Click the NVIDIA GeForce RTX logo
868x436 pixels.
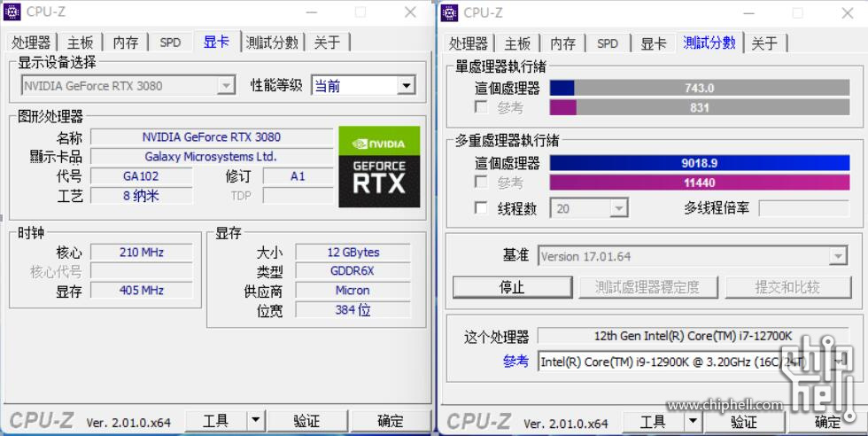[379, 167]
